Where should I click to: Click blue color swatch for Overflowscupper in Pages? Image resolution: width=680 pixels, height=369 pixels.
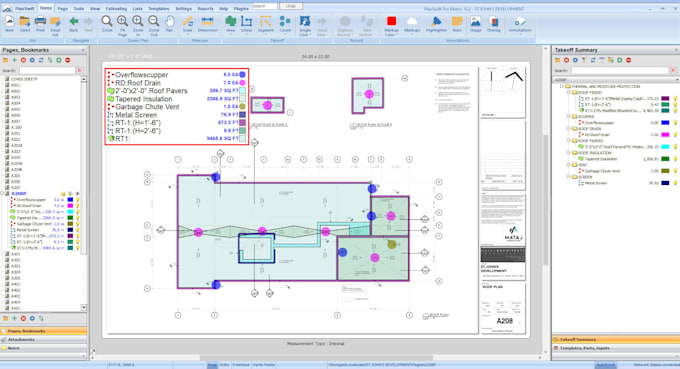point(70,200)
